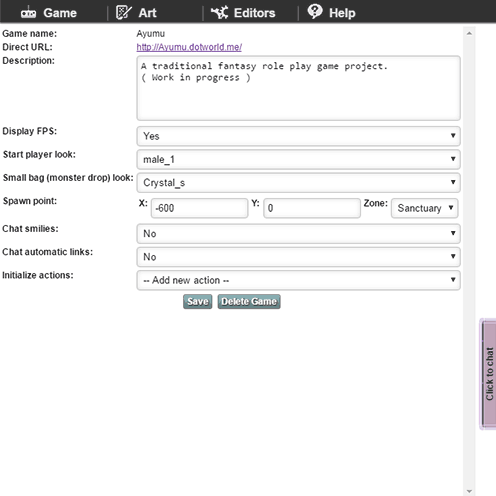The width and height of the screenshot is (496, 496).
Task: Click the gamepad icon beside Game
Action: click(28, 13)
